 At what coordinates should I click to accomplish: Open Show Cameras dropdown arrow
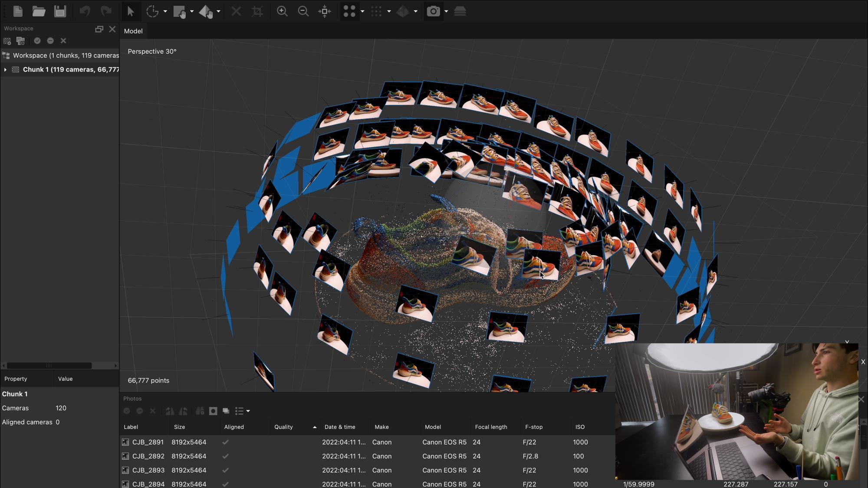tap(446, 11)
